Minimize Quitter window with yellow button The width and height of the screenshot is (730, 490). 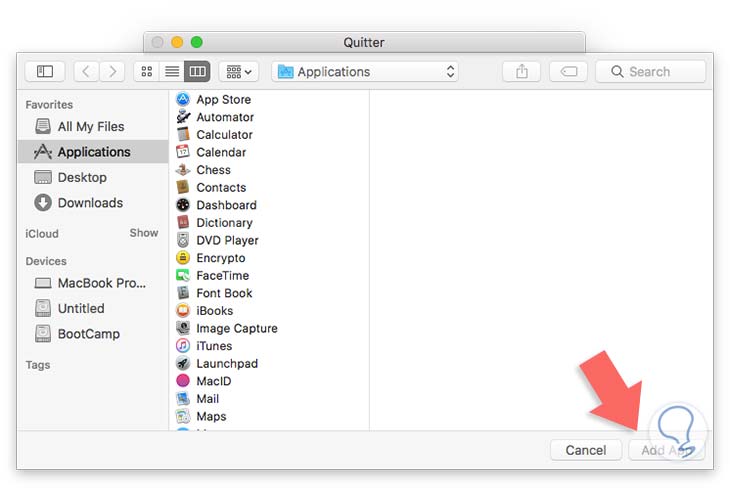coord(177,42)
